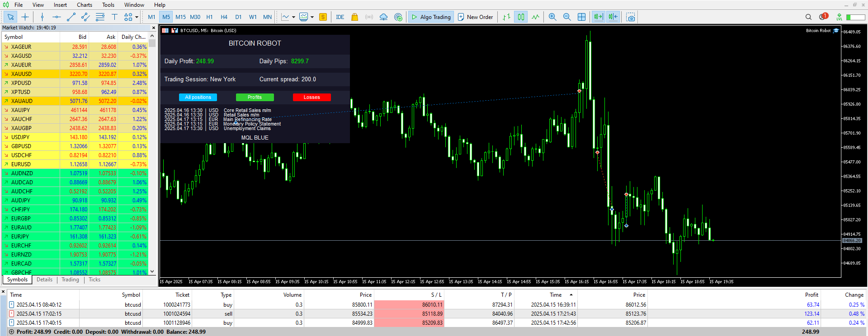Open account notifications with red badge
Screen dimensions: 868x336
[x=823, y=17]
